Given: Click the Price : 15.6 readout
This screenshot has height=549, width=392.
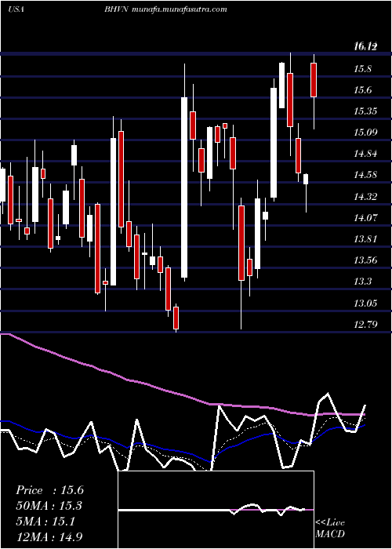Looking at the screenshot, I should 49,490.
